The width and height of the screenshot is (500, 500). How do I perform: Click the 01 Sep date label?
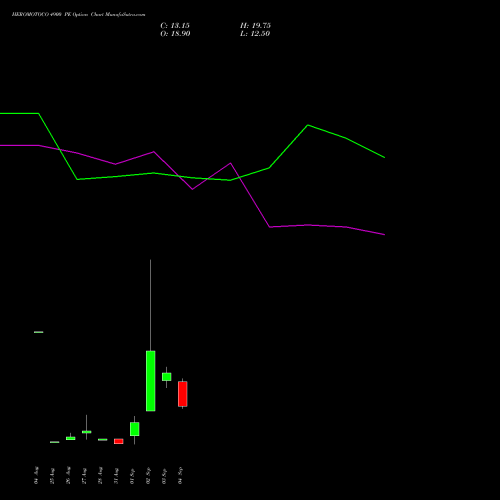[132, 476]
